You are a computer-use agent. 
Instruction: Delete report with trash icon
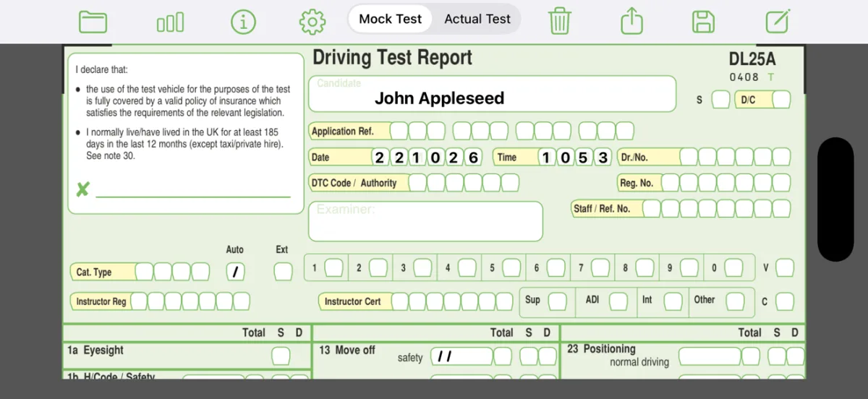tap(560, 20)
